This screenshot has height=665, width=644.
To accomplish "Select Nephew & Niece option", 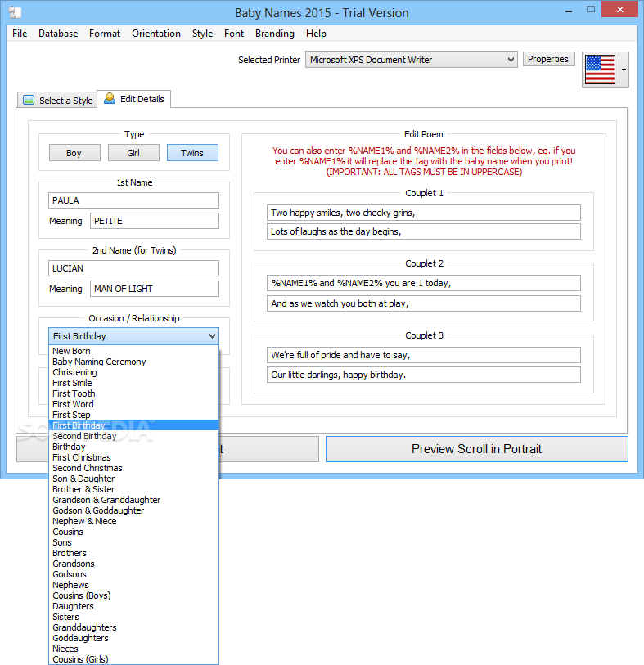I will coord(133,521).
